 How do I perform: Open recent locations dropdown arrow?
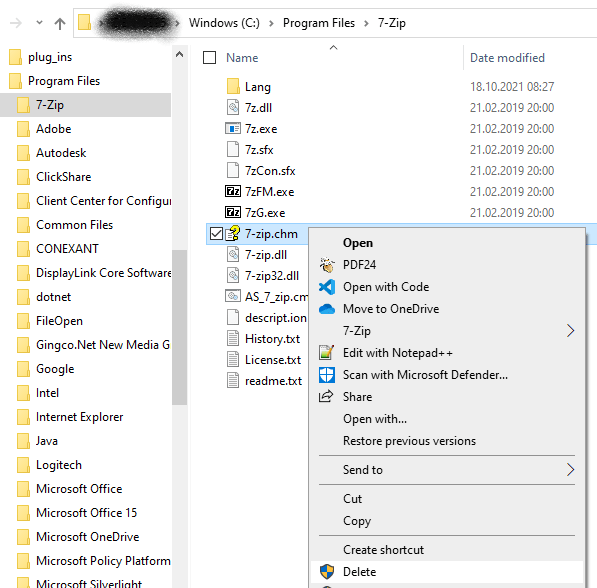coord(39,23)
